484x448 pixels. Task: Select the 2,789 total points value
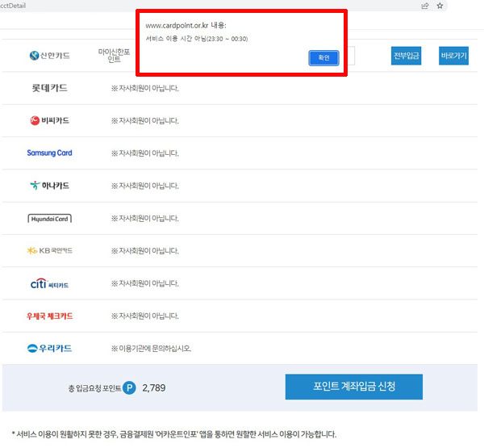pos(154,387)
